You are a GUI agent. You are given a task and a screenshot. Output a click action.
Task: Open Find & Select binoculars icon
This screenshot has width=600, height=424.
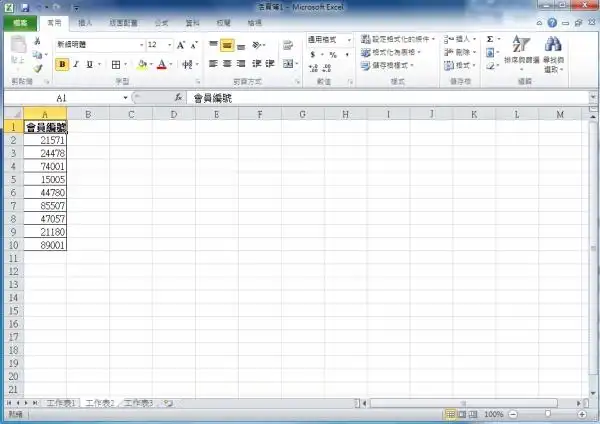[553, 44]
